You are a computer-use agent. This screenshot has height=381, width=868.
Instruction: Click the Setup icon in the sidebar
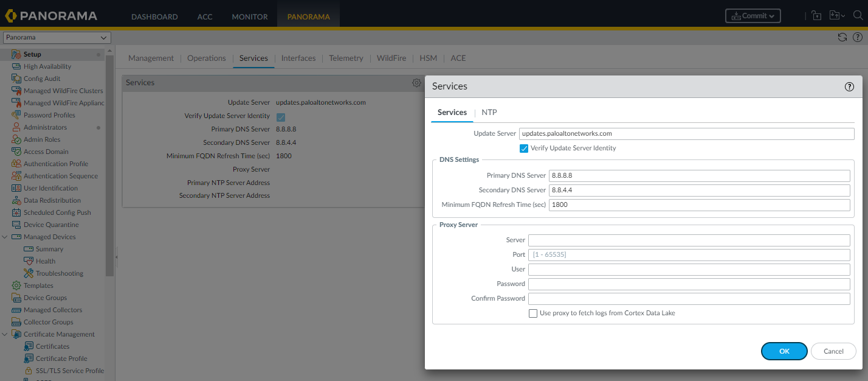(16, 54)
